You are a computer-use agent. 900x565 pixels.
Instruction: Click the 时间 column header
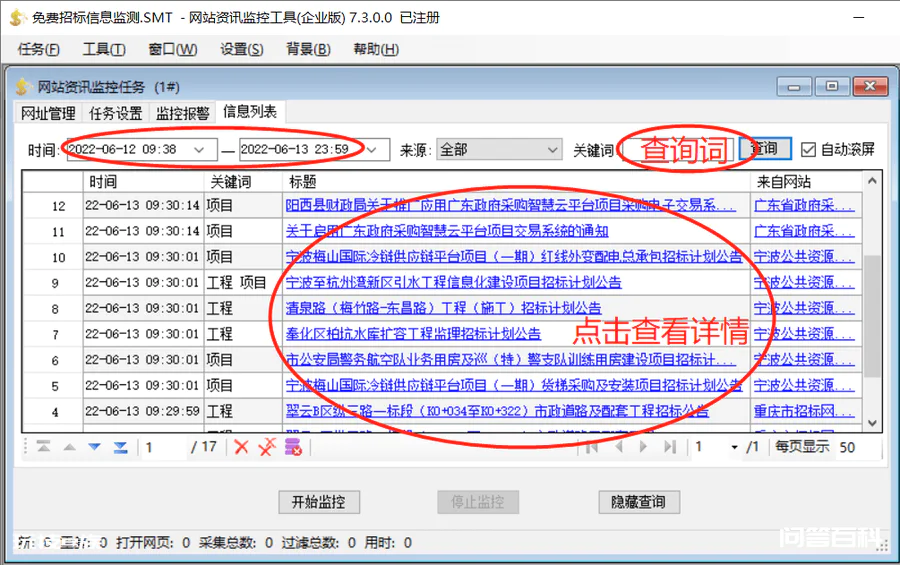click(143, 182)
